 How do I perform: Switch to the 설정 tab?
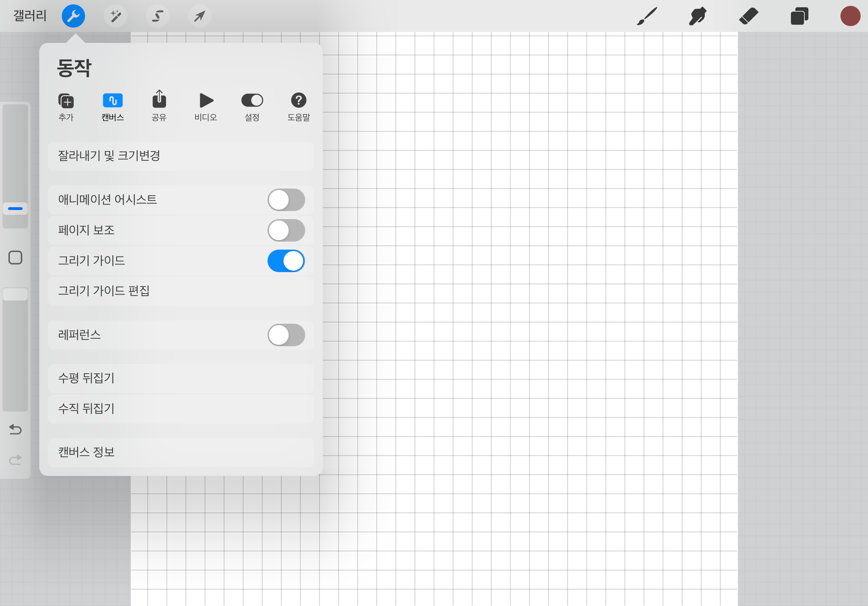tap(252, 107)
